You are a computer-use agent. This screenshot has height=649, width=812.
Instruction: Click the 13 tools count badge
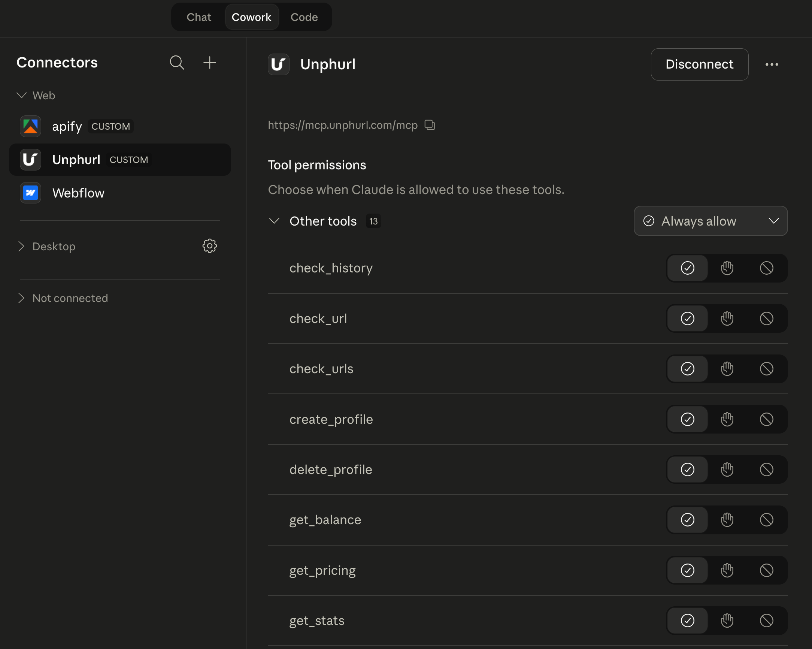(373, 221)
